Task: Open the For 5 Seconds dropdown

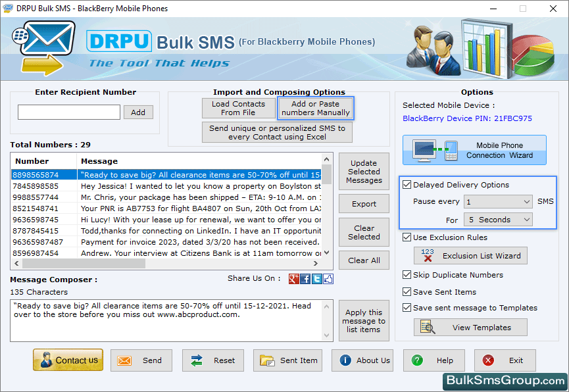Action: coord(498,220)
